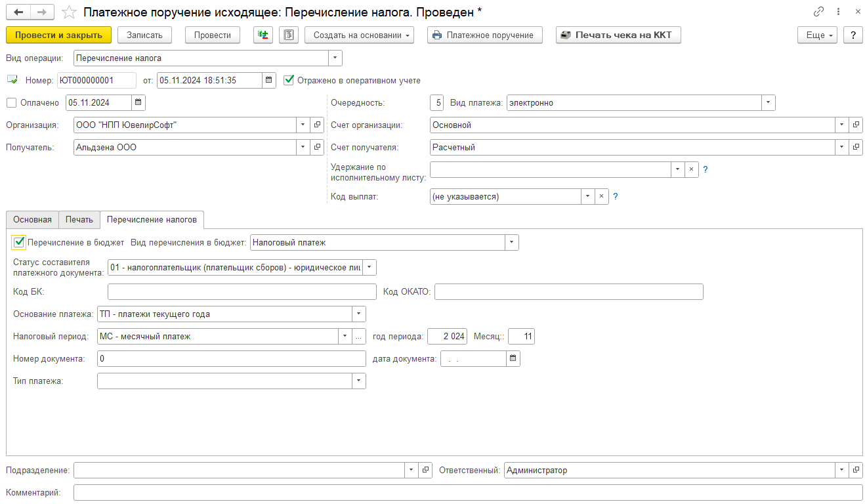
Task: Click Печать чека на ККТ button
Action: tap(618, 35)
